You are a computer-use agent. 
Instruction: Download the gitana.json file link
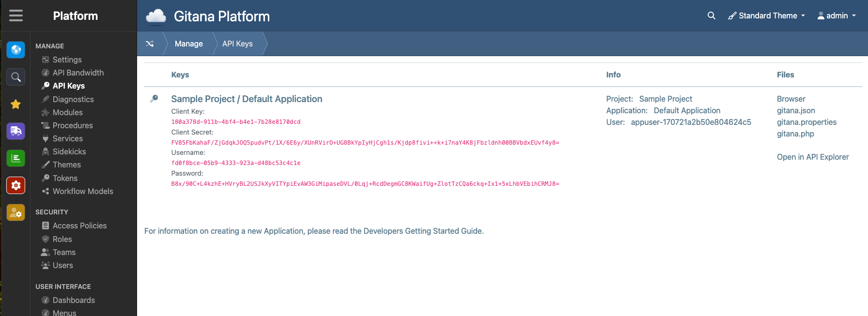pos(796,110)
